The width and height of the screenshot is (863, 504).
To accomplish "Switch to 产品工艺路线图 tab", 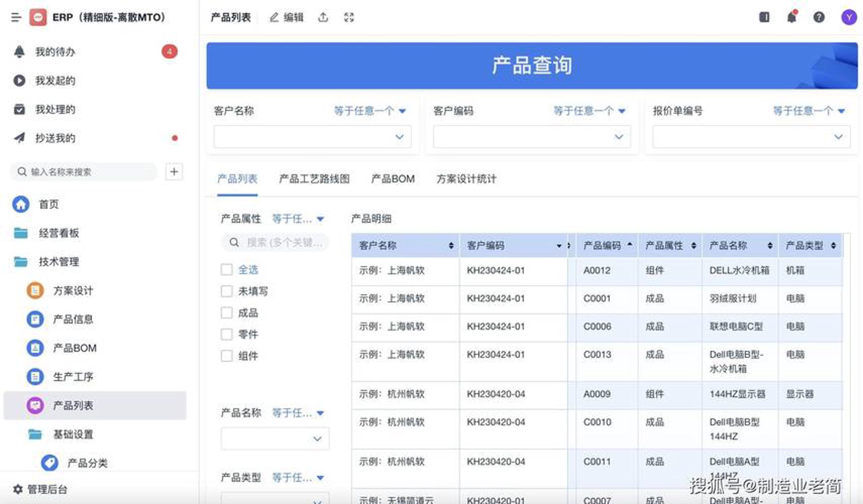I will 314,179.
